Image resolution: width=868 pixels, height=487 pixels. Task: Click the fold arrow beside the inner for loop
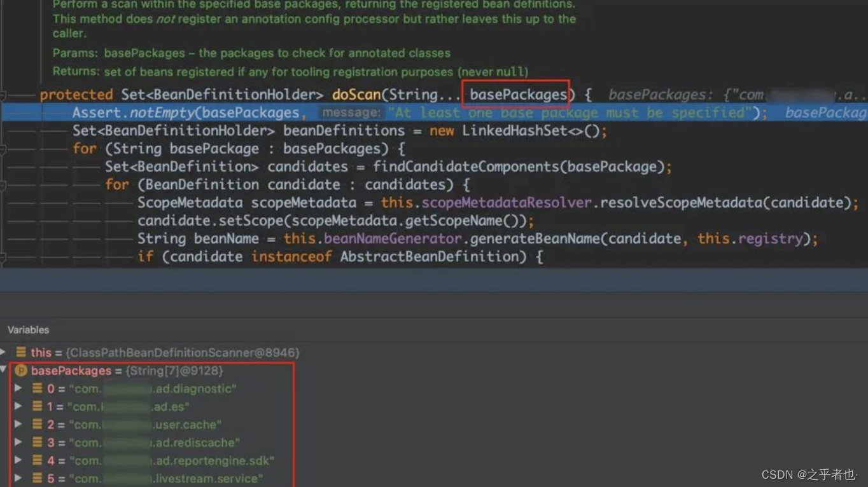click(x=5, y=184)
